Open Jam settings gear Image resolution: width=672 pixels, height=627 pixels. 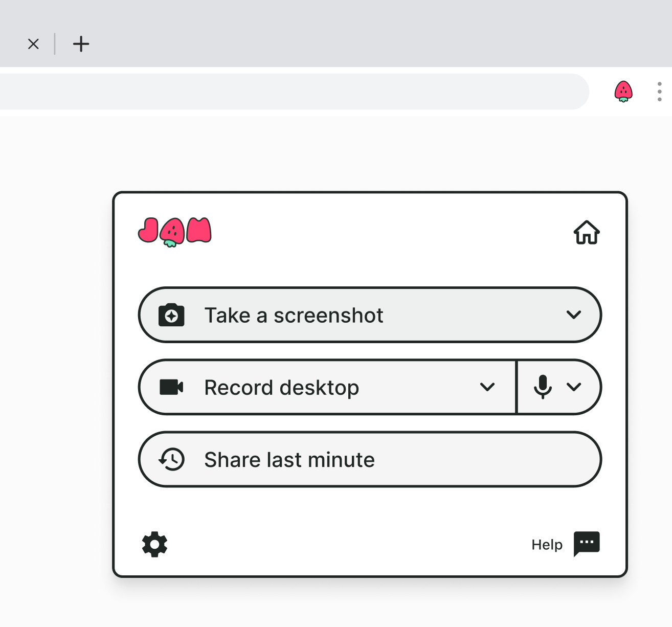point(154,544)
